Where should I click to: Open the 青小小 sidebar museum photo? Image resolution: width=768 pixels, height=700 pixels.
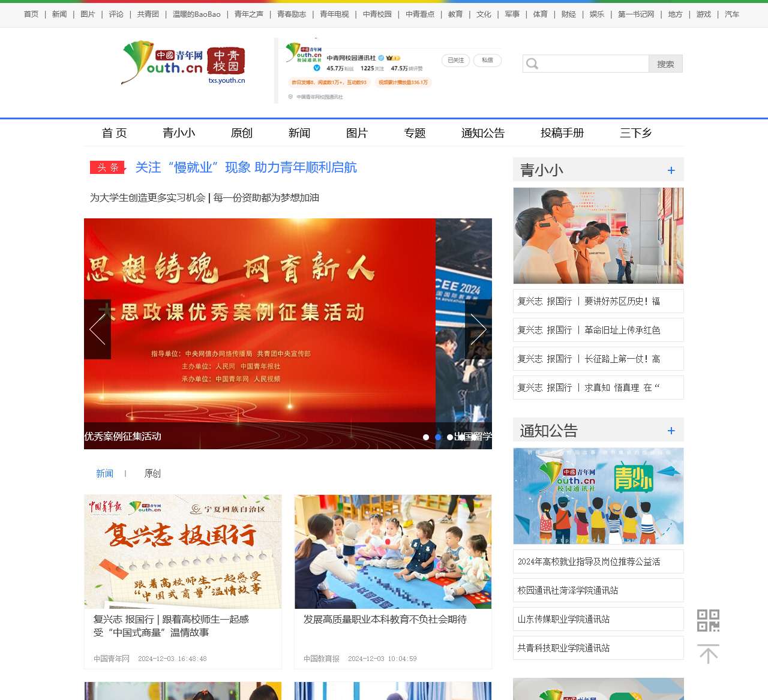[598, 236]
